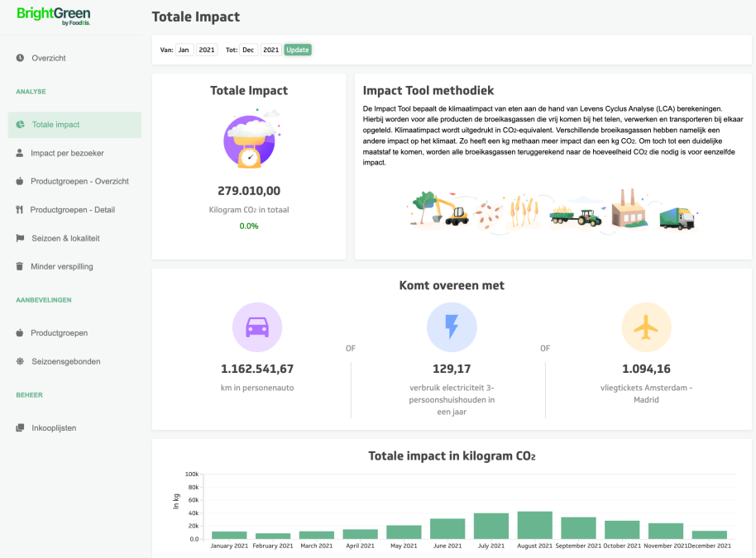756x558 pixels.
Task: Click the August 2021 bar in chart
Action: pos(534,525)
